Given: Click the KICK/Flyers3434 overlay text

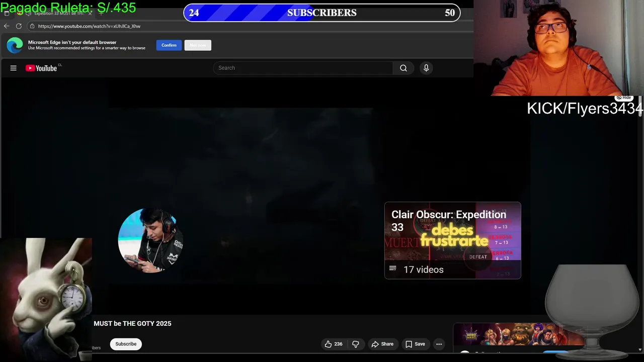Looking at the screenshot, I should [x=585, y=108].
